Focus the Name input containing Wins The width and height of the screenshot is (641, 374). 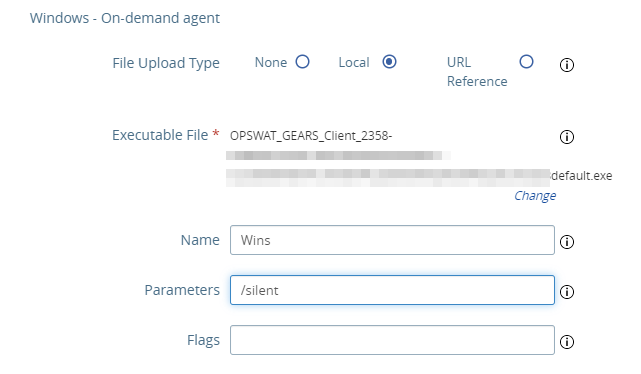pyautogui.click(x=392, y=240)
